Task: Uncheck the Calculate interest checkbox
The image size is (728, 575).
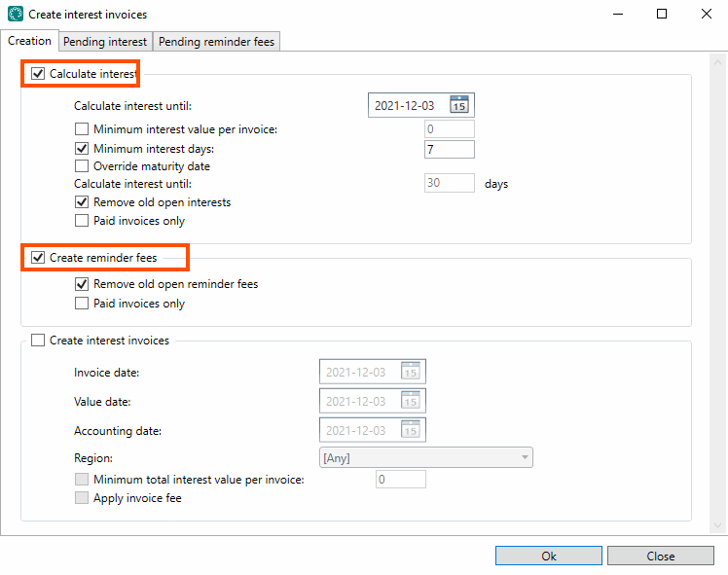Action: (x=38, y=73)
